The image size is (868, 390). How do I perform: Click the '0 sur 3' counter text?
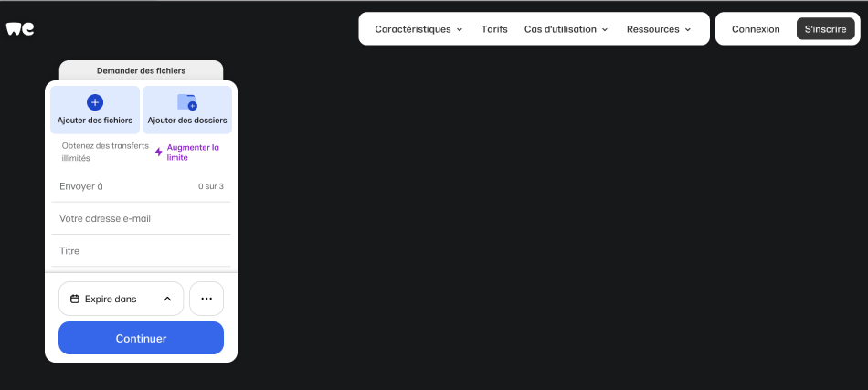(211, 186)
